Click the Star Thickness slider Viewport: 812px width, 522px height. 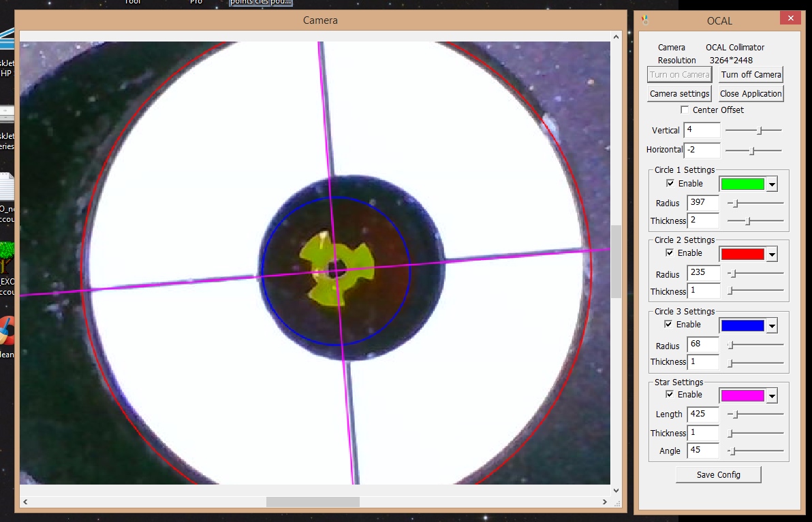point(755,432)
